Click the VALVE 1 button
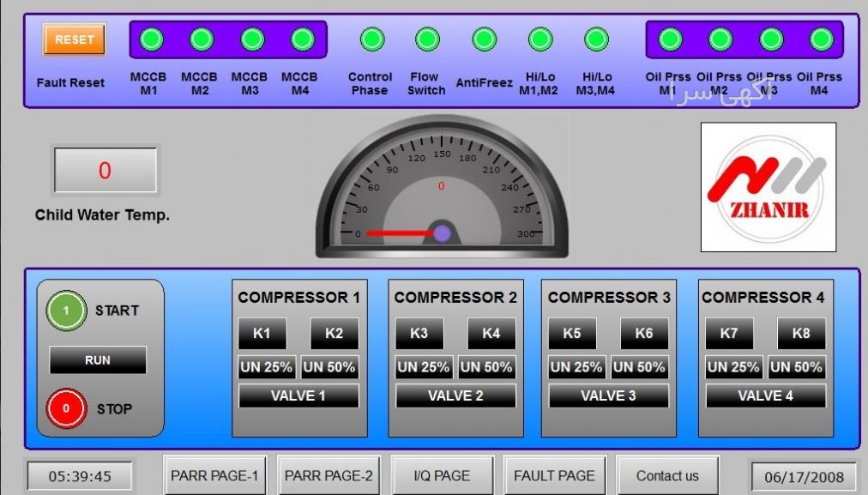This screenshot has width=868, height=495. click(299, 395)
